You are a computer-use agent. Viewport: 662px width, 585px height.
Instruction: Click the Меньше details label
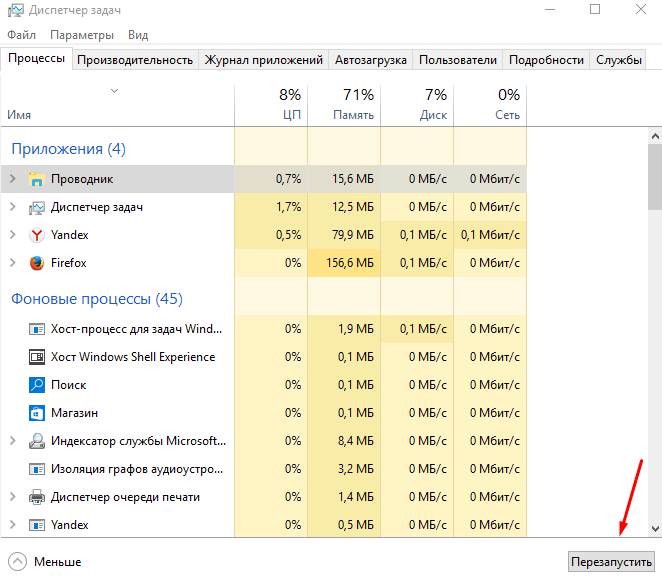(x=58, y=562)
